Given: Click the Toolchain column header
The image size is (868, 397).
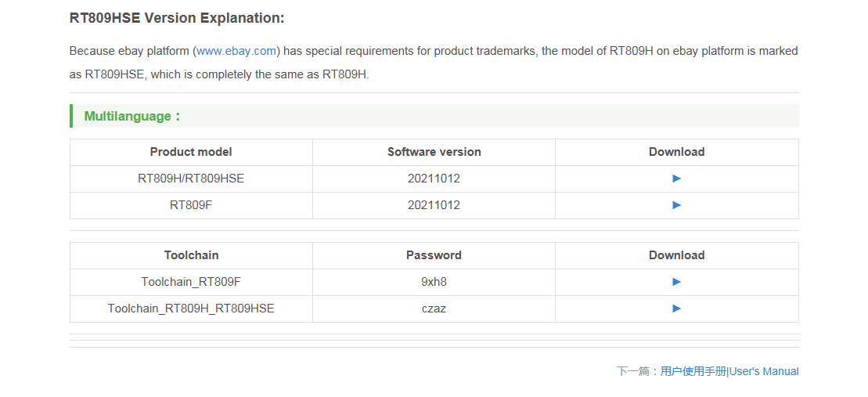Looking at the screenshot, I should pos(191,255).
